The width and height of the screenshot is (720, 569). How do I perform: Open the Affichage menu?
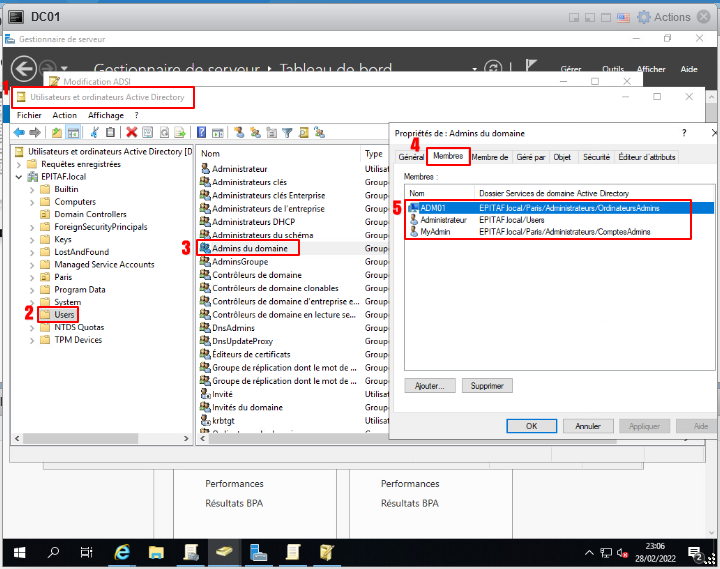coord(106,115)
